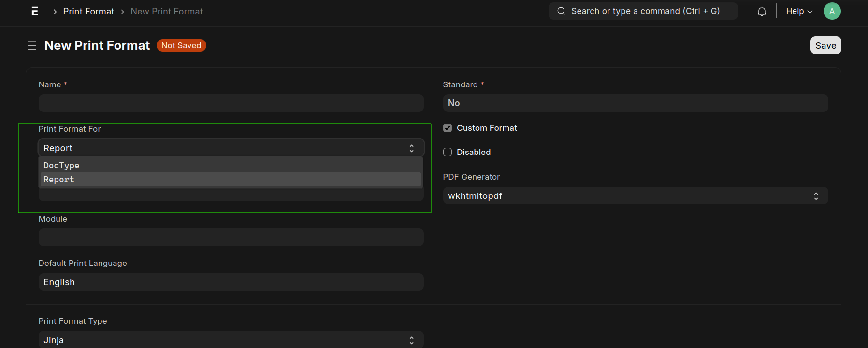The width and height of the screenshot is (868, 348).
Task: Choose DocType from the dropdown list
Action: [x=61, y=166]
